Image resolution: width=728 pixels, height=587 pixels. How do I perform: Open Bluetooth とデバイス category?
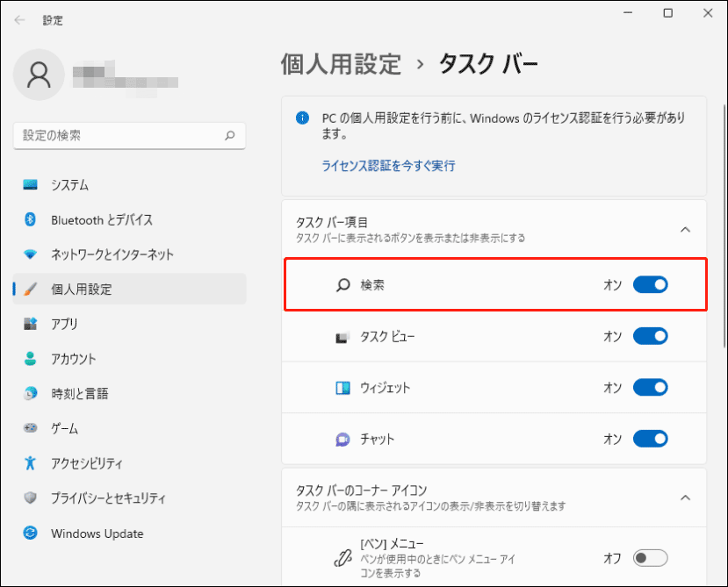(130, 219)
